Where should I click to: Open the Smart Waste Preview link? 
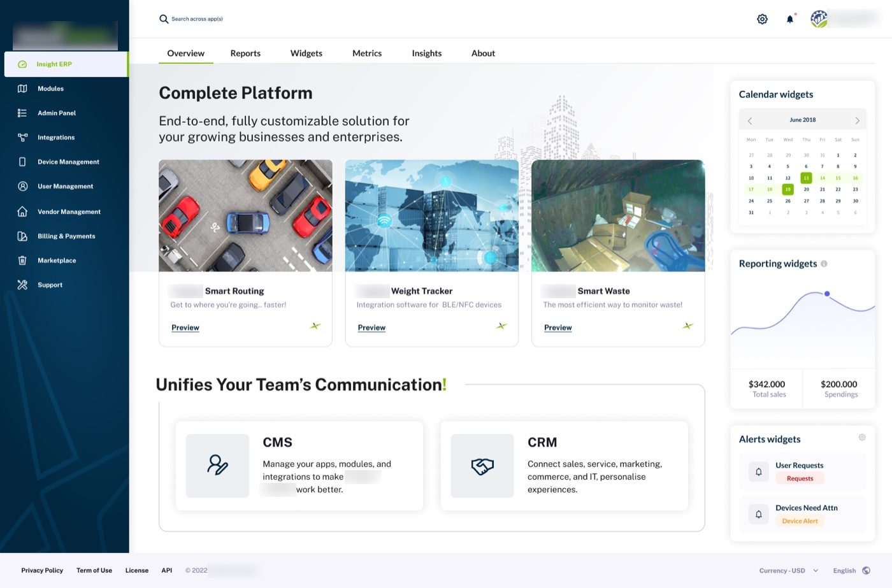pos(558,327)
